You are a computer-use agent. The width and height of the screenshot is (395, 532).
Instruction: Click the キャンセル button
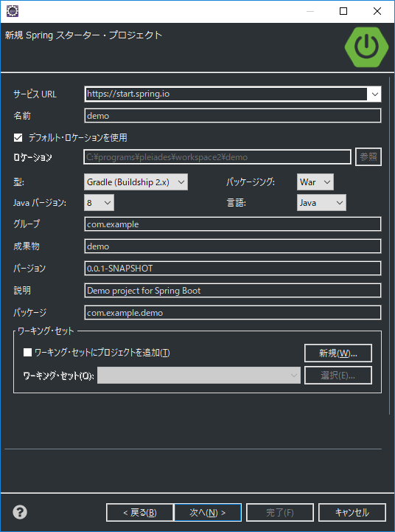(352, 512)
